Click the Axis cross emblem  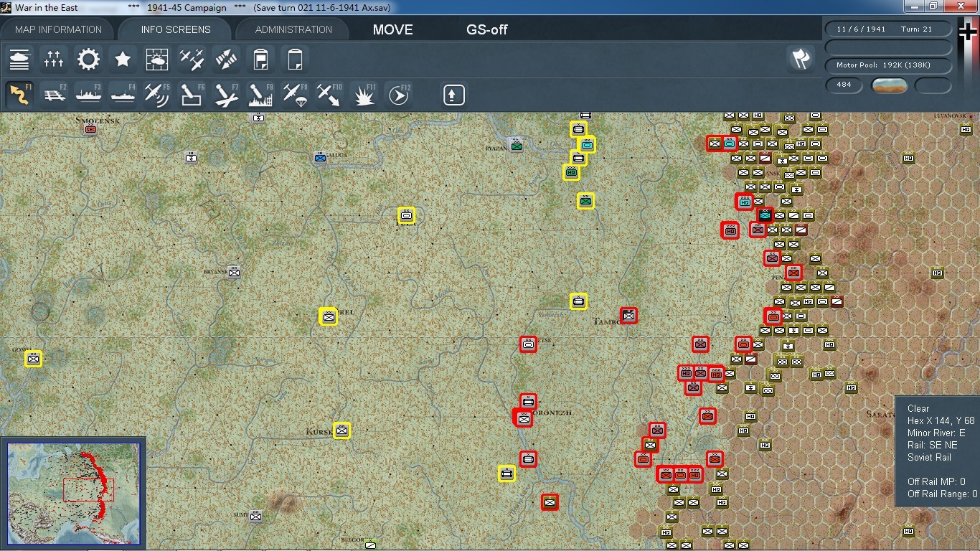click(x=968, y=33)
